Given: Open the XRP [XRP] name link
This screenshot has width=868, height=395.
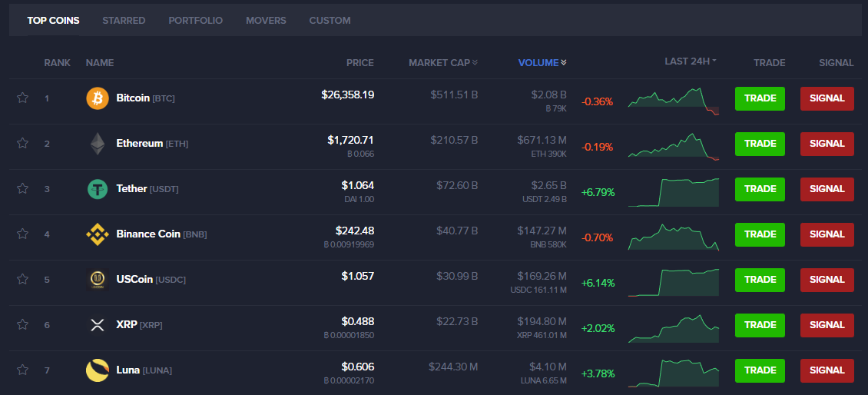Looking at the screenshot, I should [140, 324].
